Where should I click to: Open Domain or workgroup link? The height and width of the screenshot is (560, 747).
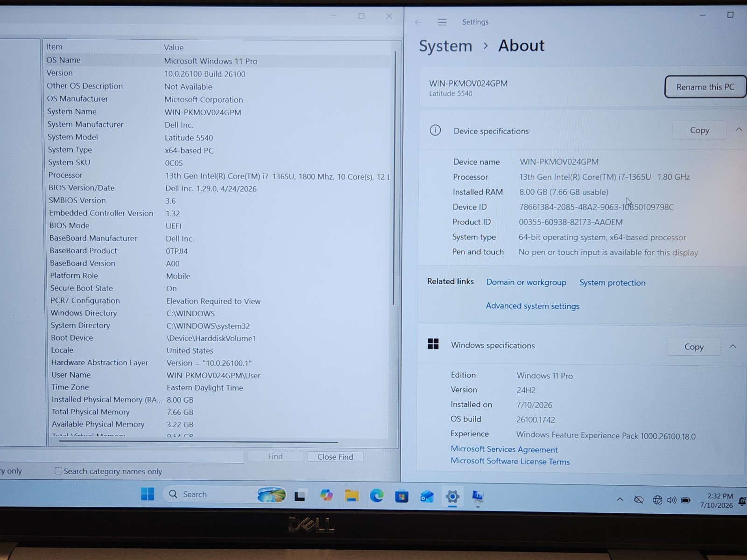click(526, 282)
